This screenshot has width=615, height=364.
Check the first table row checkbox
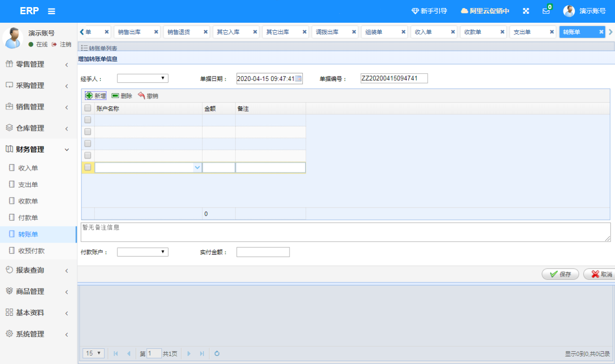coord(88,120)
